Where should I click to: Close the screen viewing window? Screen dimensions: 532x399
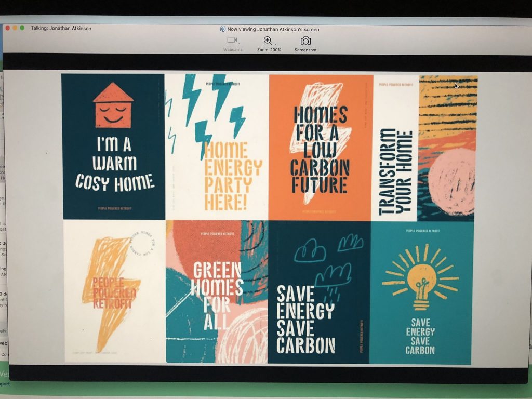(7, 28)
